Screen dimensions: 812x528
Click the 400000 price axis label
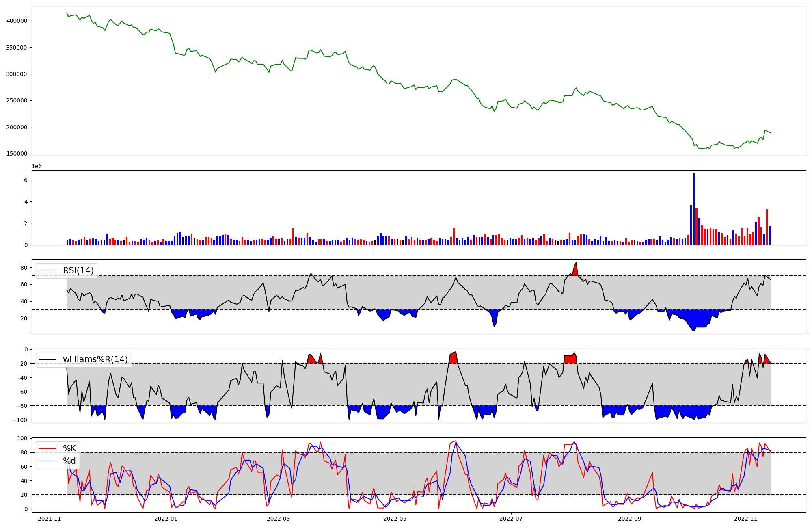tap(17, 21)
